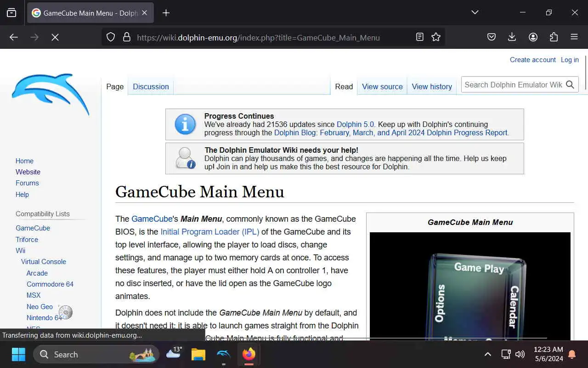Open the GameCube link in the article
588x368 pixels.
pos(152,219)
